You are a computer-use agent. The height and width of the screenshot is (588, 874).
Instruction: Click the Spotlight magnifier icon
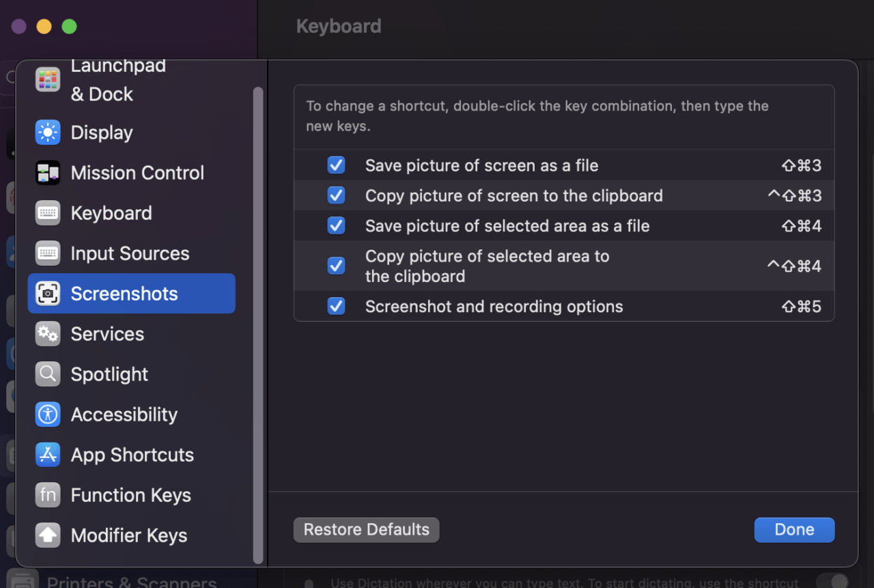pos(48,374)
